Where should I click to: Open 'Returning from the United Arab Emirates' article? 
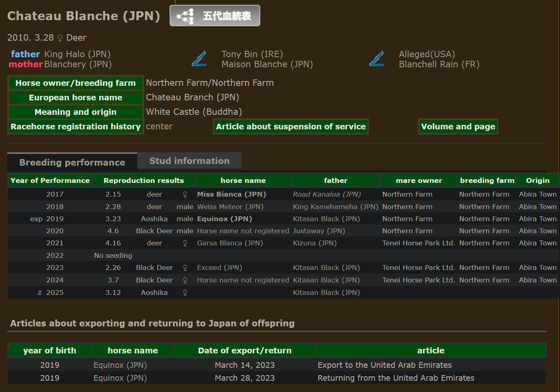pyautogui.click(x=396, y=378)
